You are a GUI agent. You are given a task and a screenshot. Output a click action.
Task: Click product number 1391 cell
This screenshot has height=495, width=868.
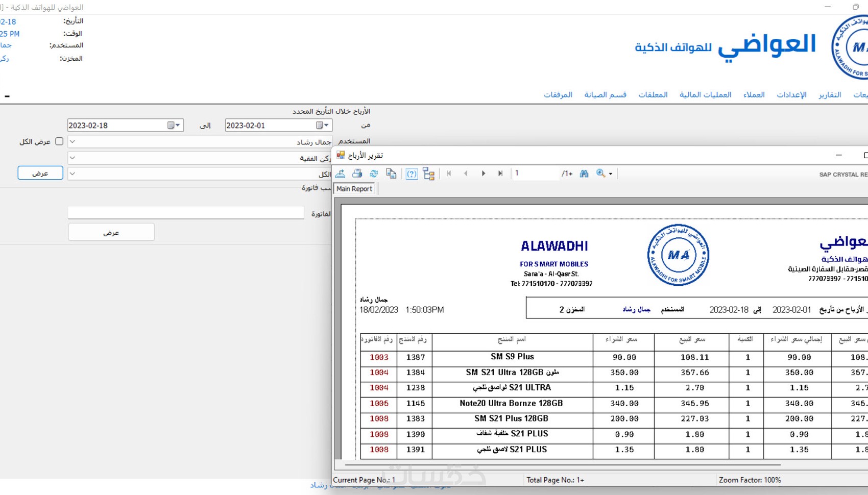(415, 450)
